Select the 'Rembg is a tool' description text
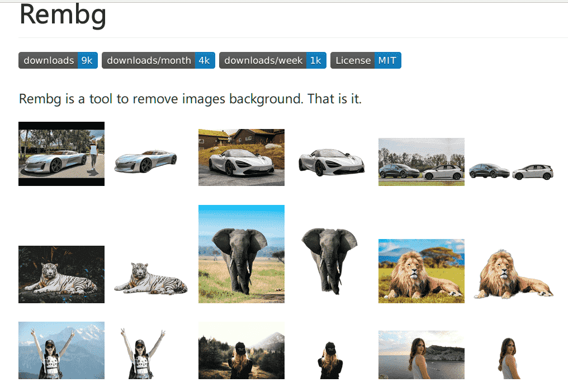This screenshot has height=392, width=568. point(190,99)
